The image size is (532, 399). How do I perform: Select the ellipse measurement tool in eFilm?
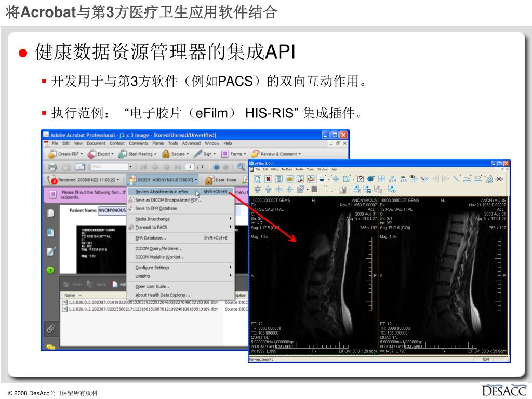[x=478, y=179]
